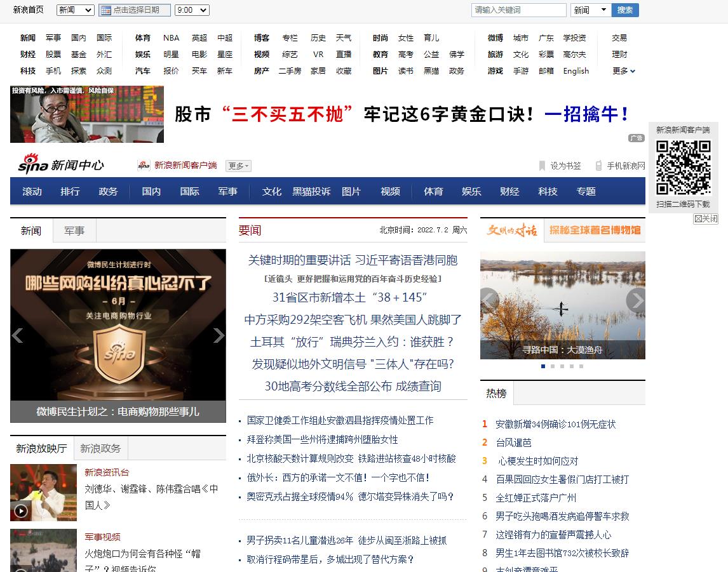Open 土耳其放行瑞典芬兰入约 headline
The width and height of the screenshot is (728, 572).
click(353, 342)
